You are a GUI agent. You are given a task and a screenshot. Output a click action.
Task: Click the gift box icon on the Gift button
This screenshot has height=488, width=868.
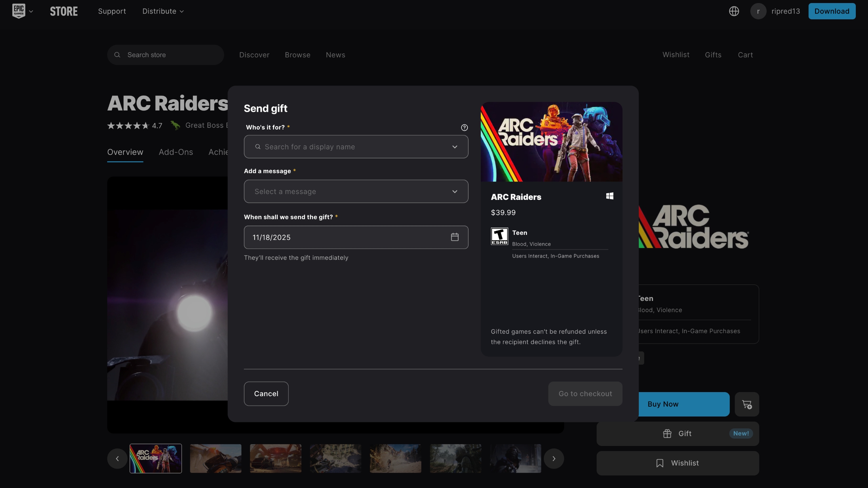[667, 433]
